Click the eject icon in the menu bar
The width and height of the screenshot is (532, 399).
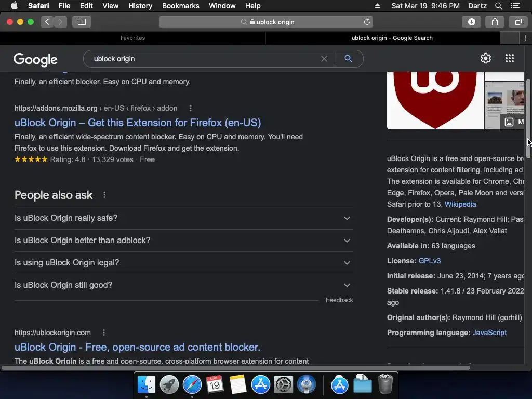(x=377, y=6)
